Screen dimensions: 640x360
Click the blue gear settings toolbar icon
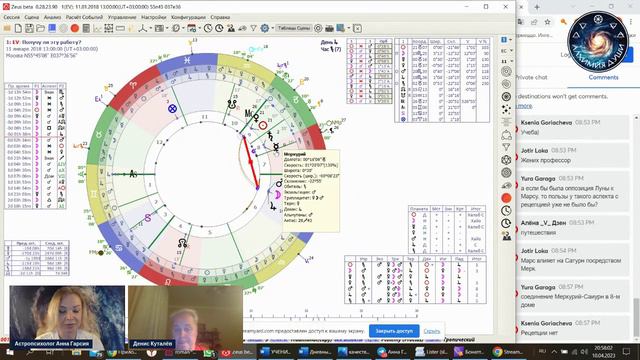264,28
